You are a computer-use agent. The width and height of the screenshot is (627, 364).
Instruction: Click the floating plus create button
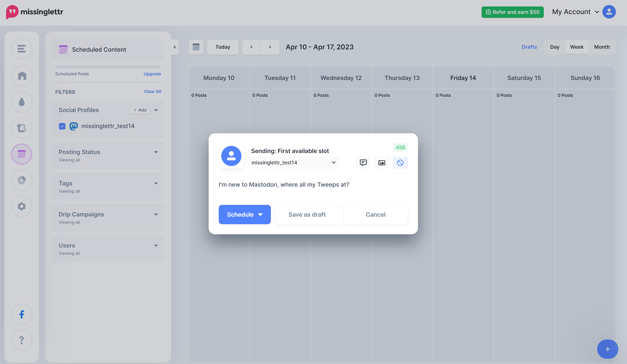click(x=608, y=349)
